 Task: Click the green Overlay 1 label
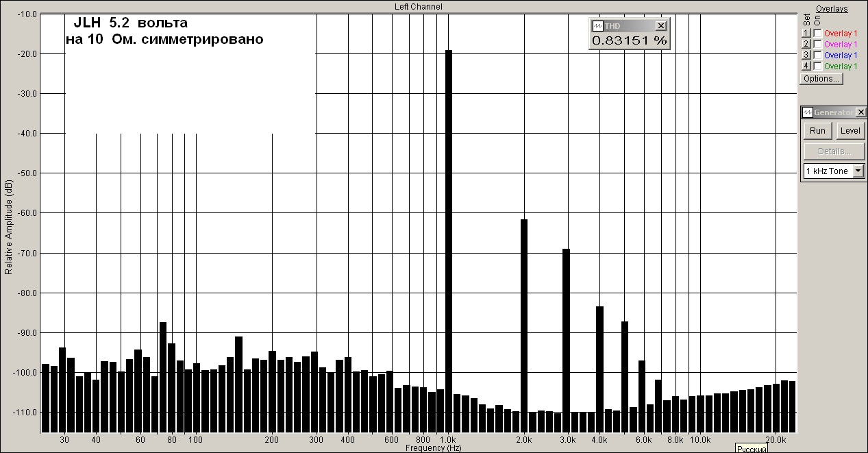[840, 66]
